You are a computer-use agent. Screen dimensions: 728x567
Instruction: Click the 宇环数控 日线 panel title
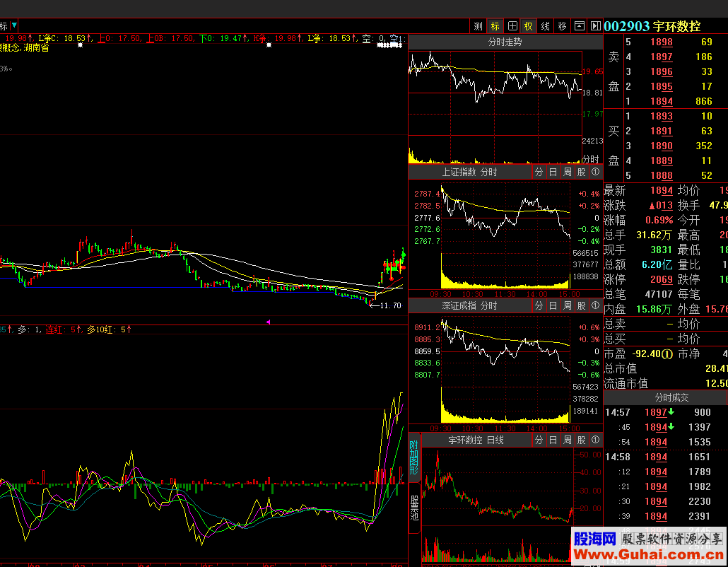476,440
